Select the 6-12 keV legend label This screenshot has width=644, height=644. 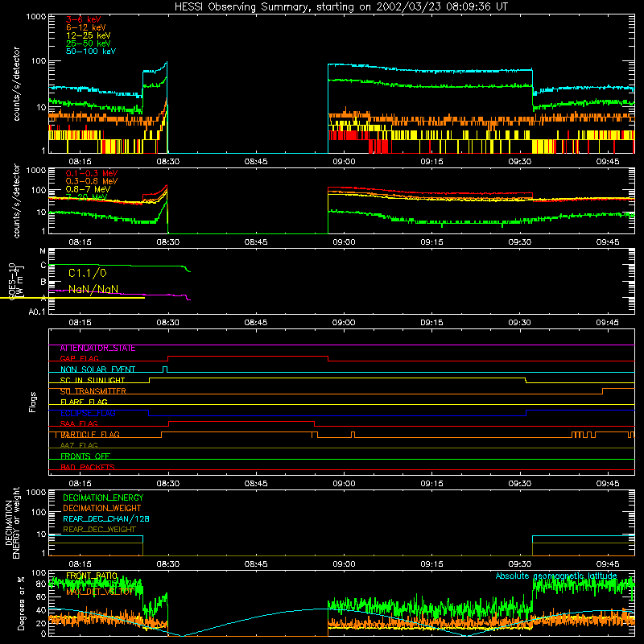click(x=86, y=27)
